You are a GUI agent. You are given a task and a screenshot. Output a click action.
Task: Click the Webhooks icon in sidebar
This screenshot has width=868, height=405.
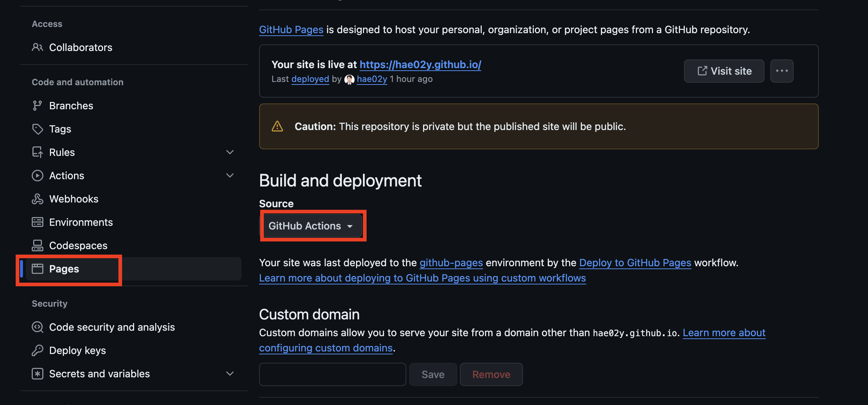tap(37, 199)
